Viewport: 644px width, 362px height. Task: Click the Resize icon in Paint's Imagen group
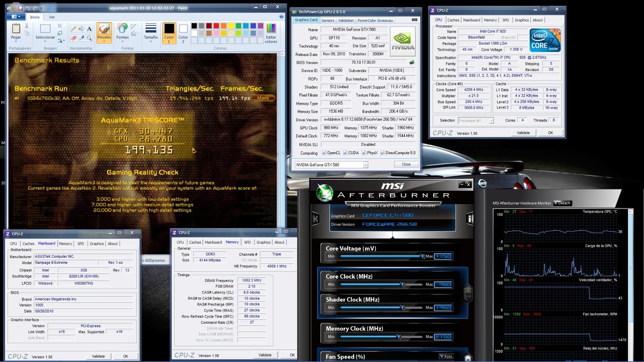coord(60,33)
